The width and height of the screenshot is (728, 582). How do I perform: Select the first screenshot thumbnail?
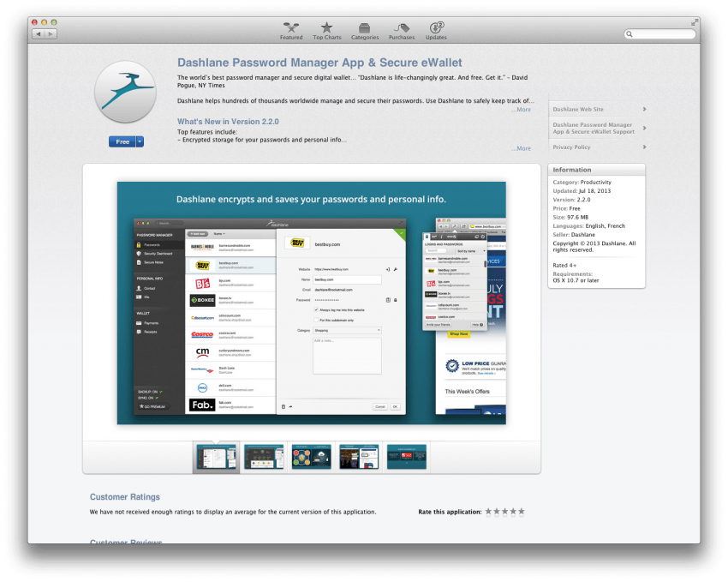click(216, 457)
